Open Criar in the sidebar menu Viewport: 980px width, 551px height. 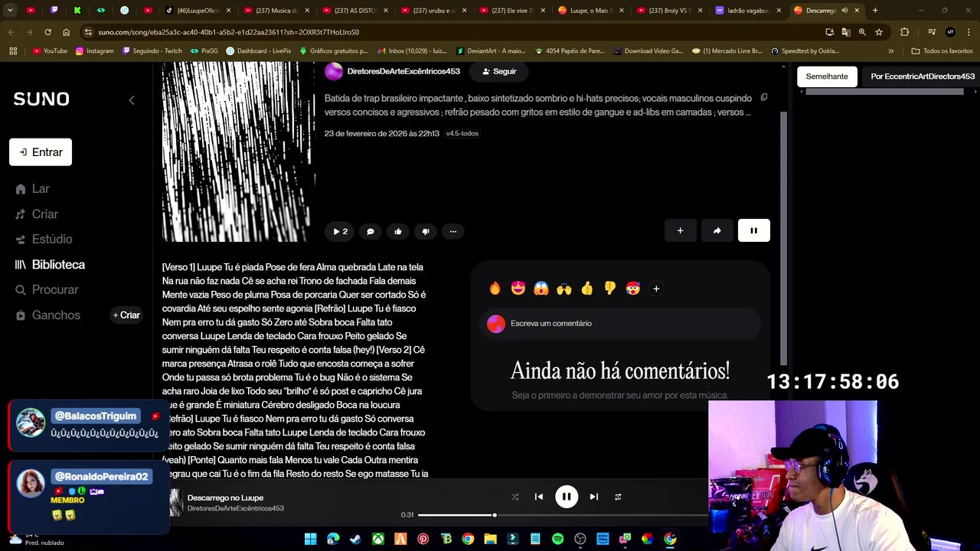point(37,214)
